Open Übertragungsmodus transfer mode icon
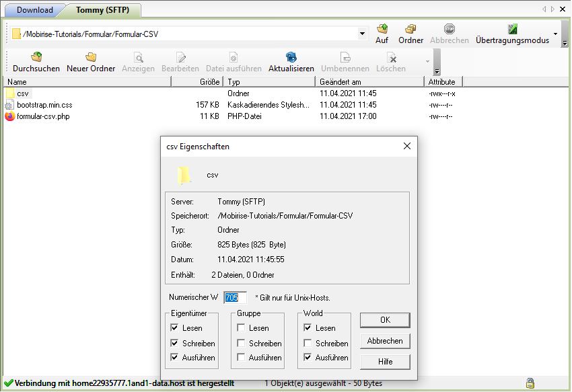Image resolution: width=572 pixels, height=392 pixels. coord(512,29)
